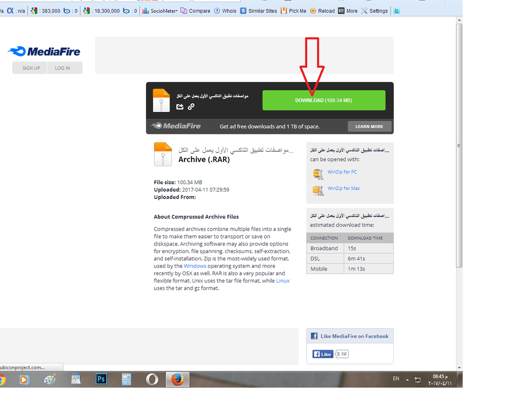525x420 pixels.
Task: Click the Similar Sites toolbar item
Action: pos(258,11)
